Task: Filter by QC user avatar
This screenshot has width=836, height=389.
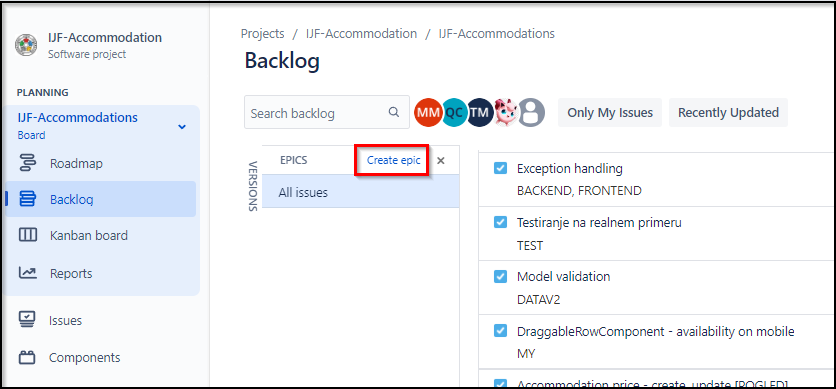Action: click(454, 112)
